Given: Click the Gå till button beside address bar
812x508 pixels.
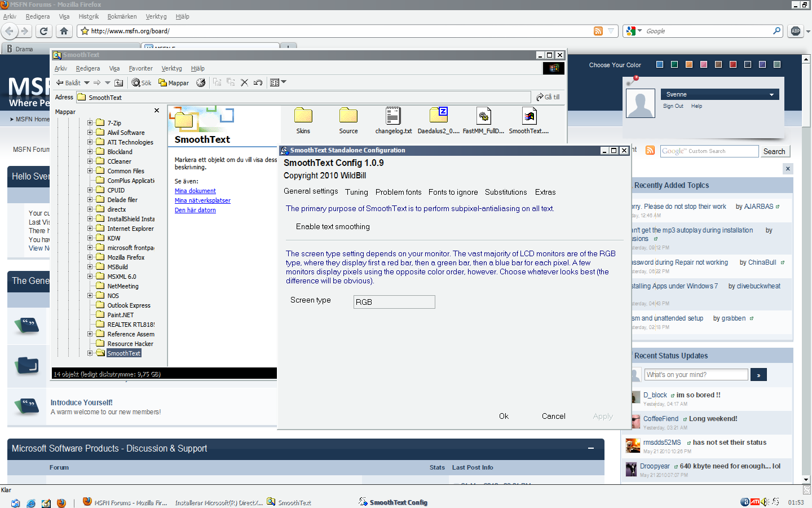Looking at the screenshot, I should click(548, 97).
